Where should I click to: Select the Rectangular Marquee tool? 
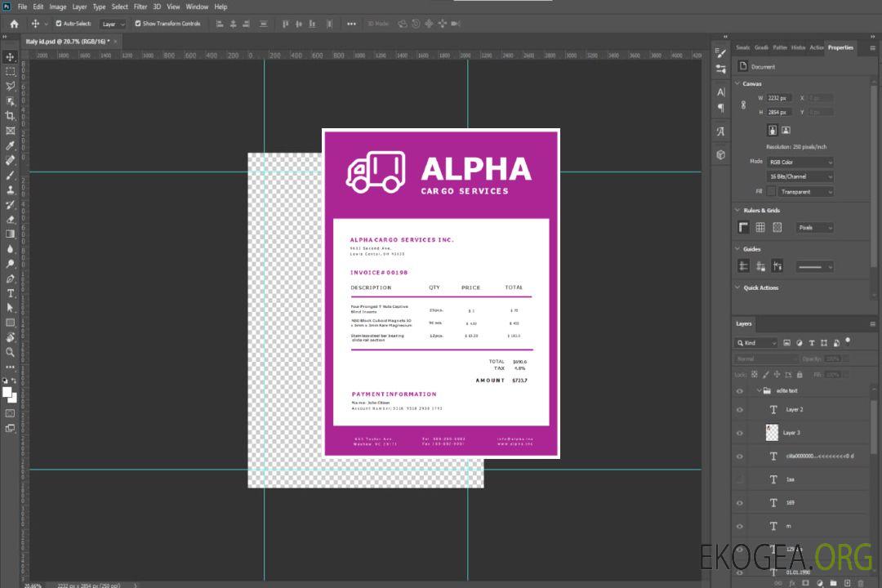coord(10,72)
